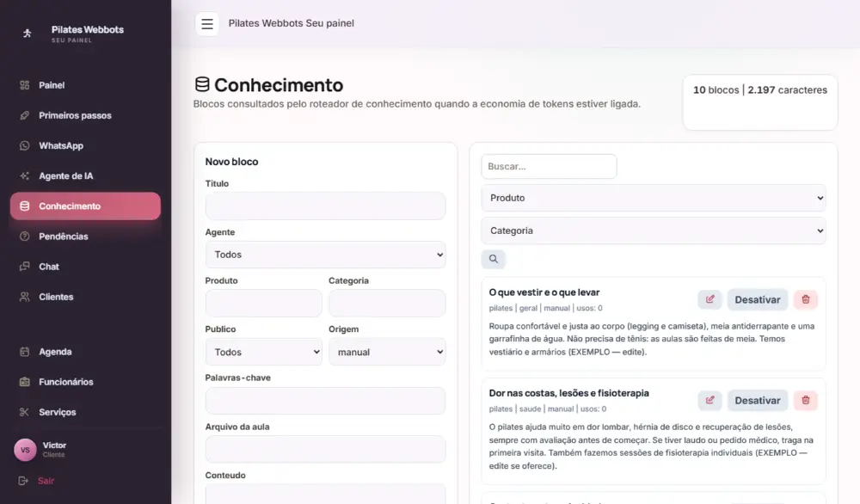Delete the 'Dor nas costas' block with trash icon

(x=805, y=400)
